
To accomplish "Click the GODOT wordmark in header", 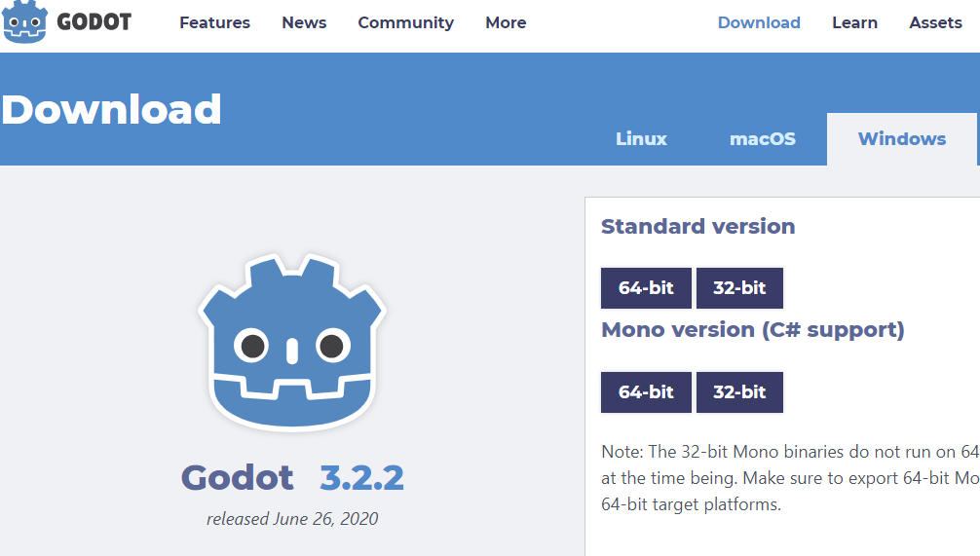I will 94,22.
